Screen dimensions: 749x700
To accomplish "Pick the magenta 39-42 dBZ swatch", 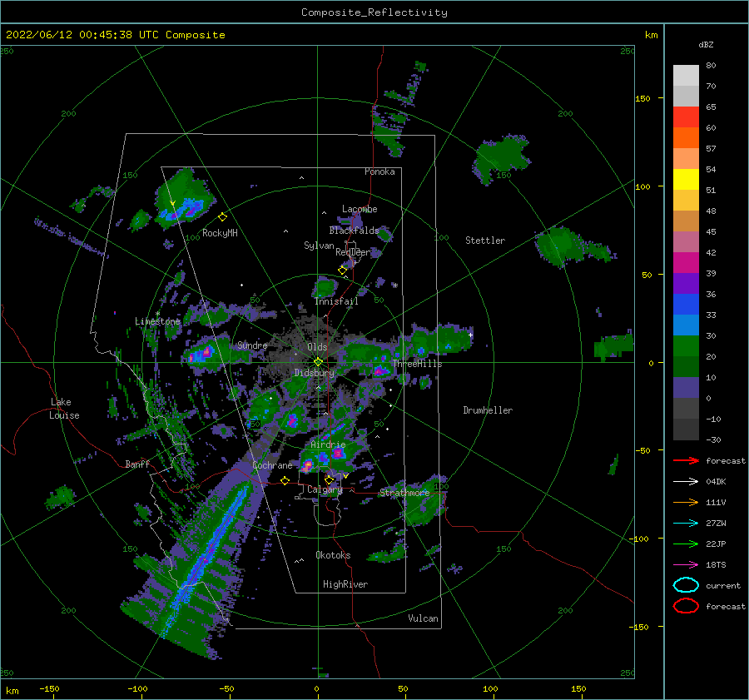I will (x=686, y=263).
